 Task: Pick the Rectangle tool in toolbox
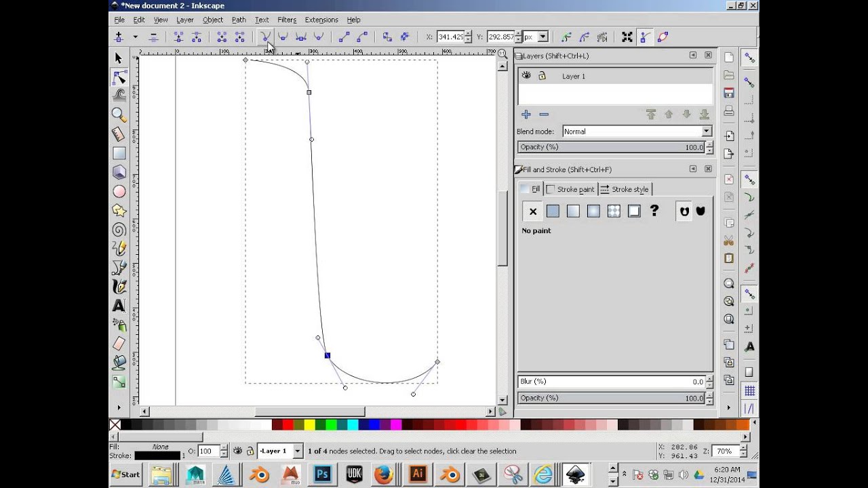(x=119, y=154)
